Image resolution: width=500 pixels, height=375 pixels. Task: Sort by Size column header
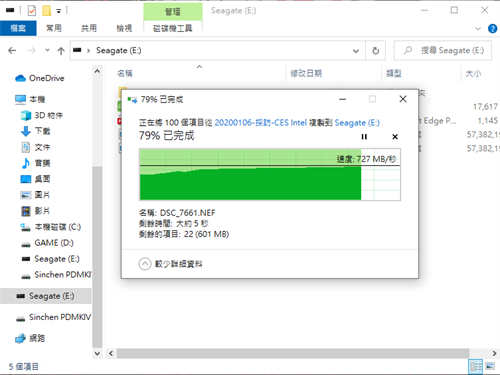click(x=473, y=74)
